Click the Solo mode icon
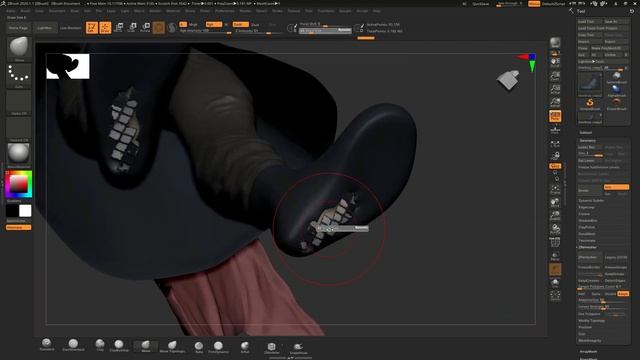The width and height of the screenshot is (640, 360). click(x=555, y=282)
